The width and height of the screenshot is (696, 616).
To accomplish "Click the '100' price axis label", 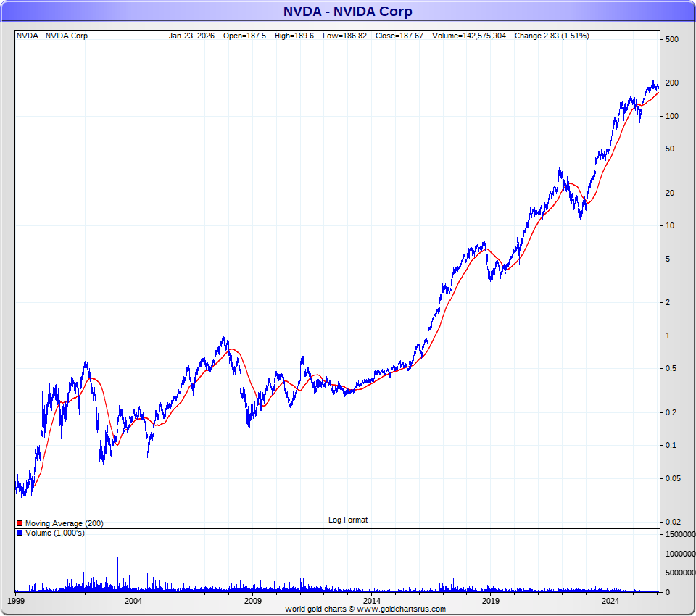I will (672, 116).
